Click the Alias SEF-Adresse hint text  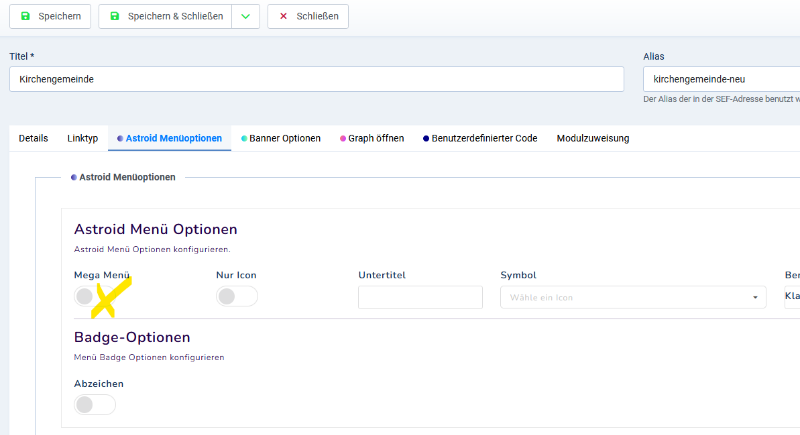pyautogui.click(x=721, y=99)
